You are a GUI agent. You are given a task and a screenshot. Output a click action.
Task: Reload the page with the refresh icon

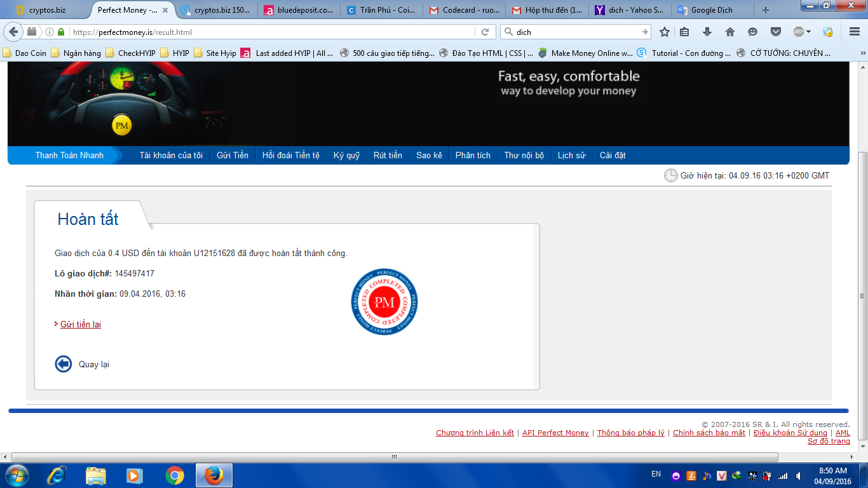coord(485,32)
